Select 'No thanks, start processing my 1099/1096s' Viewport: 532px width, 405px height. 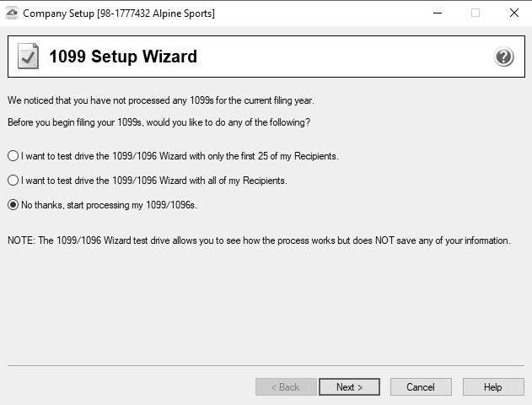point(13,204)
